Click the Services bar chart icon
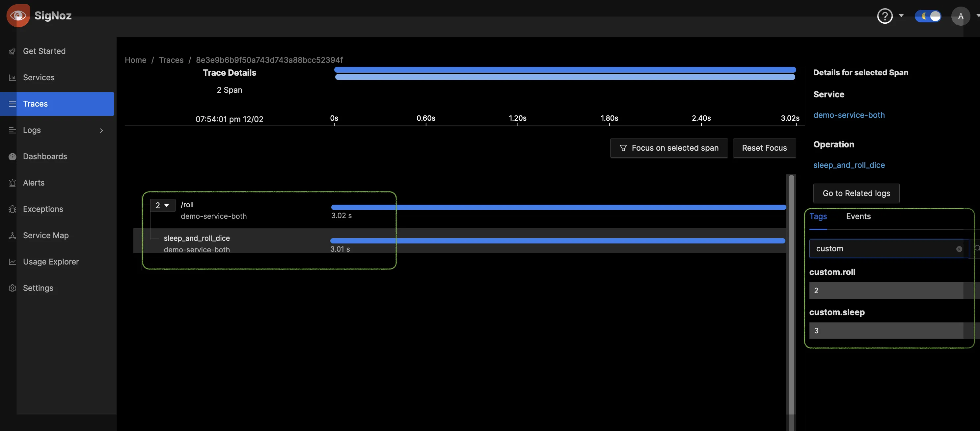Viewport: 980px width, 431px height. 12,78
